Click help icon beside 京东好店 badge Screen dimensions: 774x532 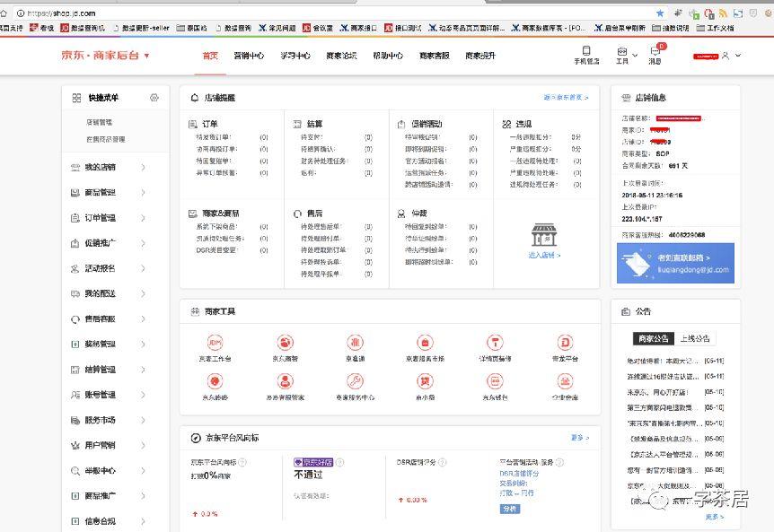pyautogui.click(x=339, y=462)
